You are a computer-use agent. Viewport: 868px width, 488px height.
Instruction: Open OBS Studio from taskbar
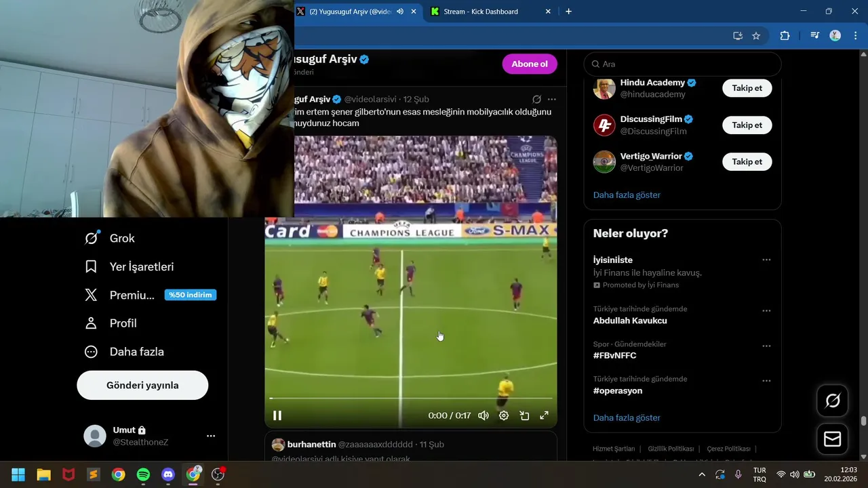tap(218, 474)
